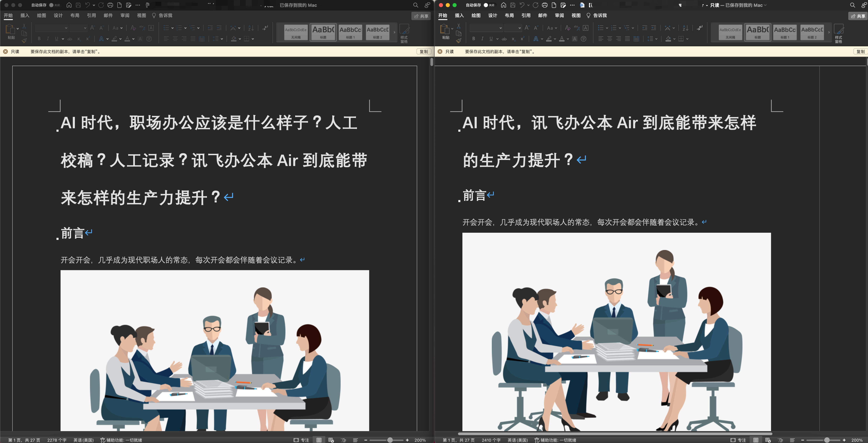Expand styles gallery arrow in left window
This screenshot has height=443, width=868.
pyautogui.click(x=395, y=32)
